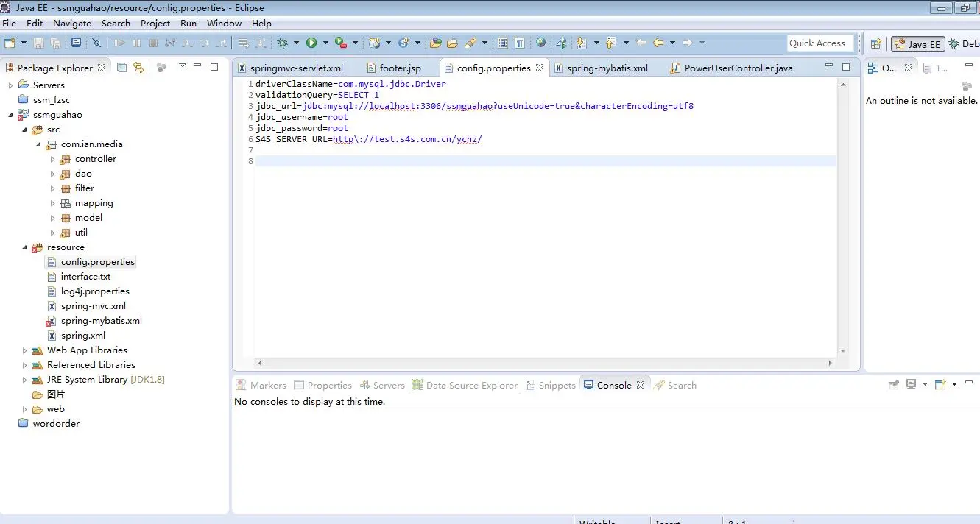Open the Navigate menu
This screenshot has height=524, width=980.
pos(72,23)
